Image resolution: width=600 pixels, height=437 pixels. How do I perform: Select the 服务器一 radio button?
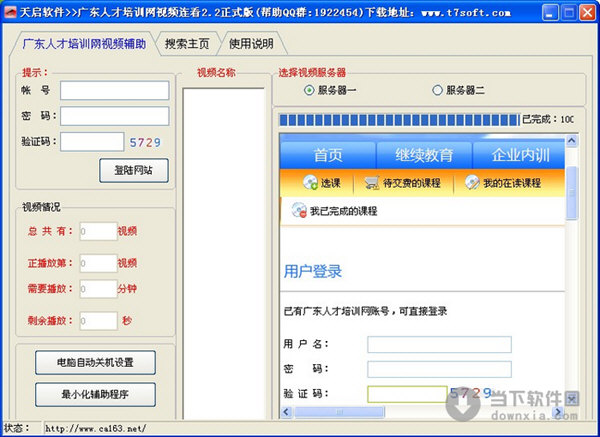pos(309,90)
